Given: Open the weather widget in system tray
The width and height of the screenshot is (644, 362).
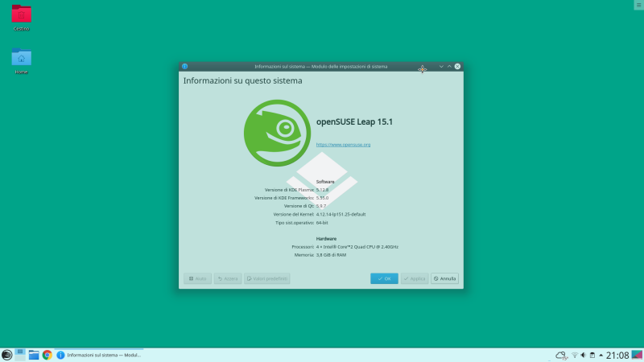Looking at the screenshot, I should [561, 356].
